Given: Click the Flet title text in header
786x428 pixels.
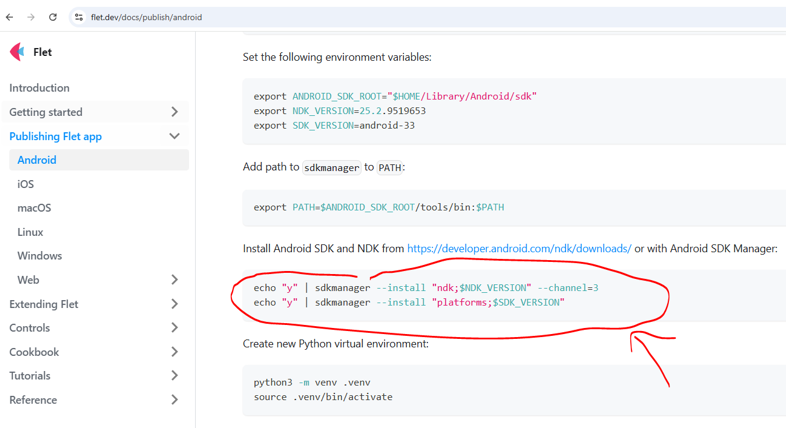Looking at the screenshot, I should pos(42,52).
